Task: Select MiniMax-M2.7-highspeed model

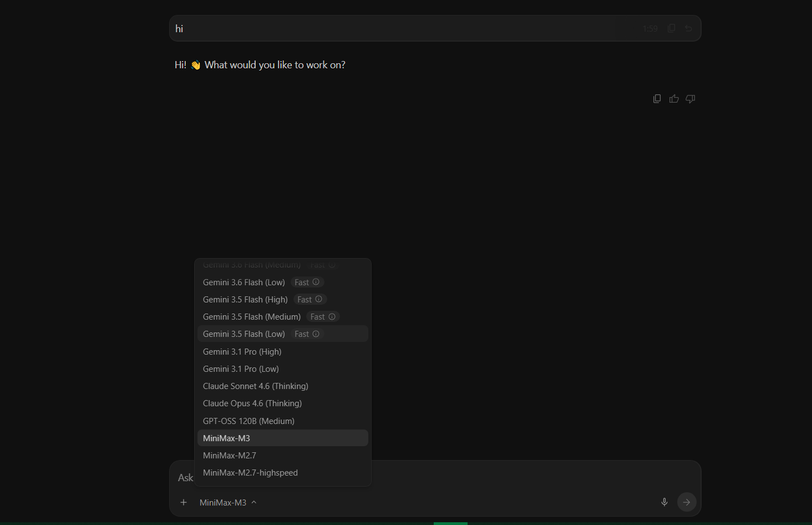Action: pyautogui.click(x=283, y=472)
